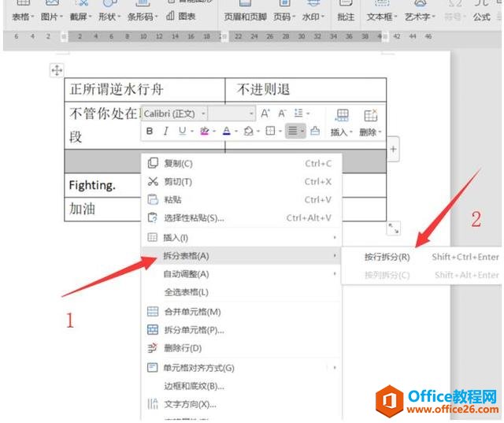Click the center alignment button
This screenshot has width=504, height=423.
292,131
